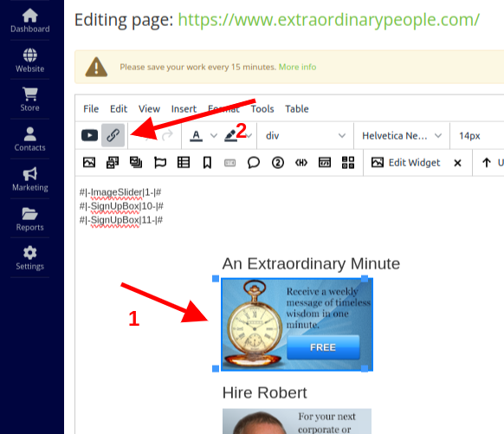The height and width of the screenshot is (434, 504).
Task: Click the flag icon in toolbar
Action: pyautogui.click(x=160, y=162)
